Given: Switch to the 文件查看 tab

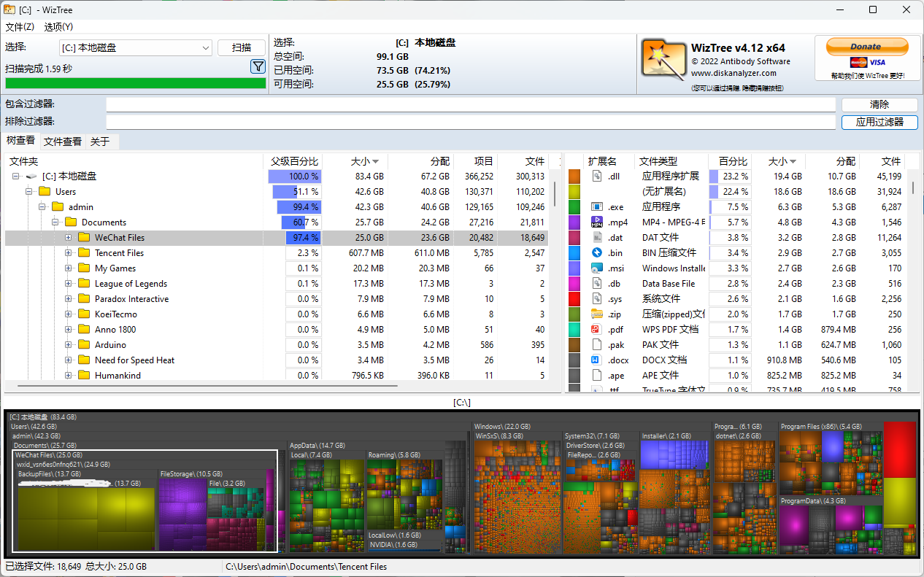Looking at the screenshot, I should click(x=62, y=142).
